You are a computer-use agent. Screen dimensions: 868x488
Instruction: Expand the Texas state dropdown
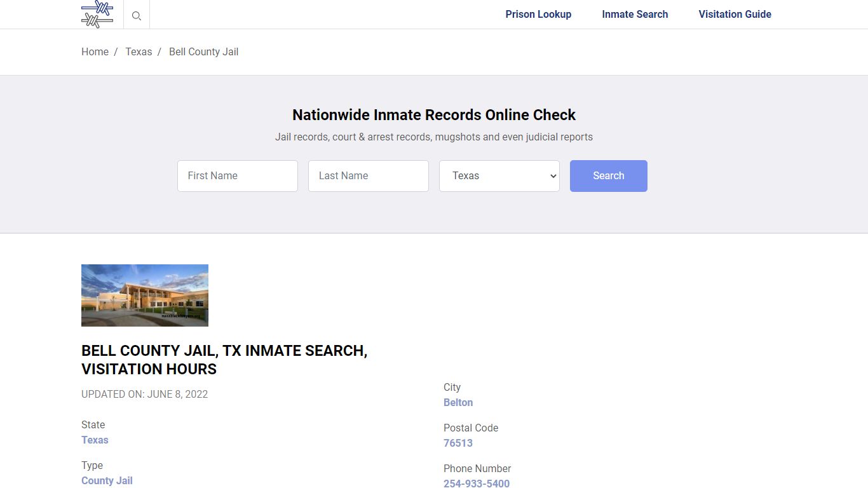pyautogui.click(x=499, y=176)
